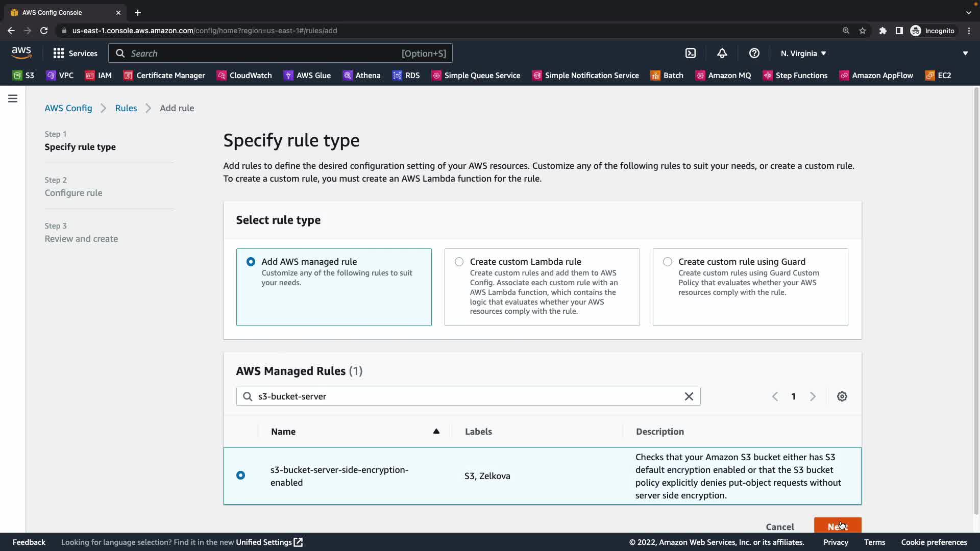
Task: Expand the N. Virginia region dropdown
Action: [x=803, y=53]
